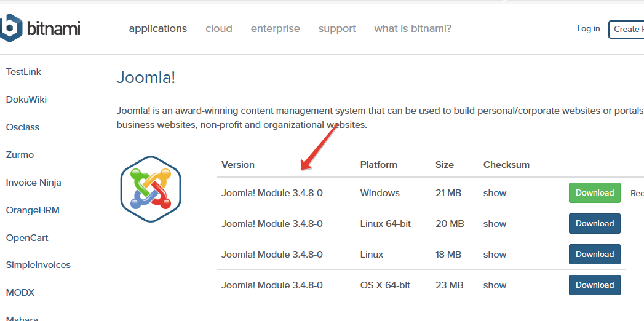The image size is (644, 321).
Task: Go to the enterprise section
Action: coord(275,28)
